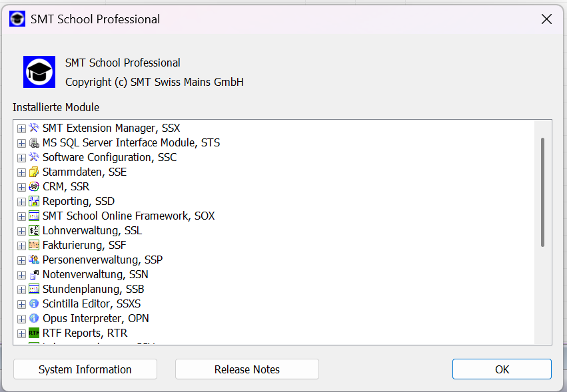Click the SMT School Online Framework icon

pyautogui.click(x=34, y=216)
